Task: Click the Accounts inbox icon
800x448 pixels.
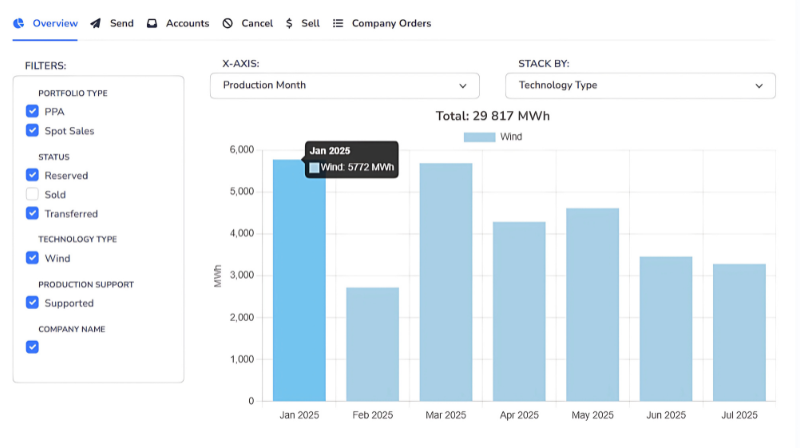Action: click(x=152, y=23)
